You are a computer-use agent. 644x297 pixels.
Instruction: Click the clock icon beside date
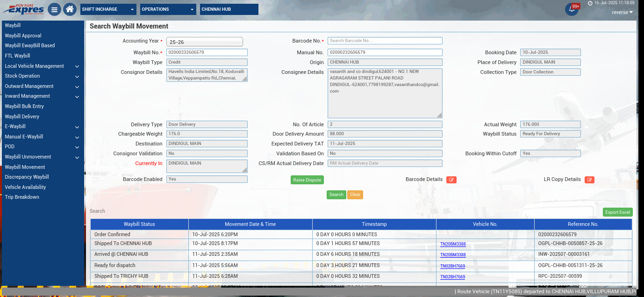[x=590, y=3]
